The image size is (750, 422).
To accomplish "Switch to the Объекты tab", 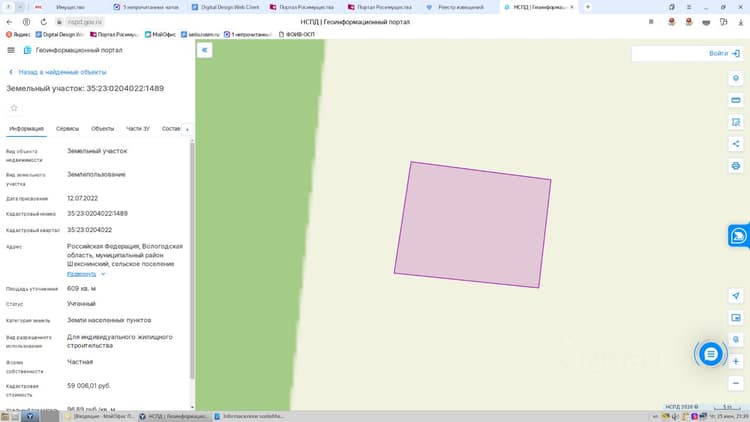I will (102, 129).
